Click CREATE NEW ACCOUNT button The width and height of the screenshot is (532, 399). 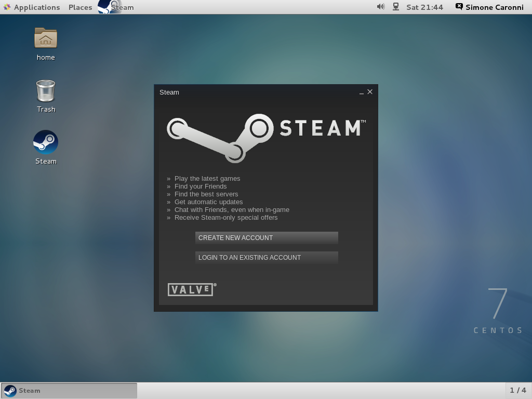[x=267, y=238]
